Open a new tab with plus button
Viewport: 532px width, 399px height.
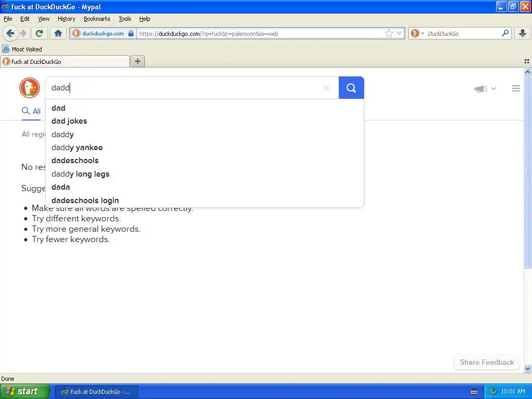138,61
